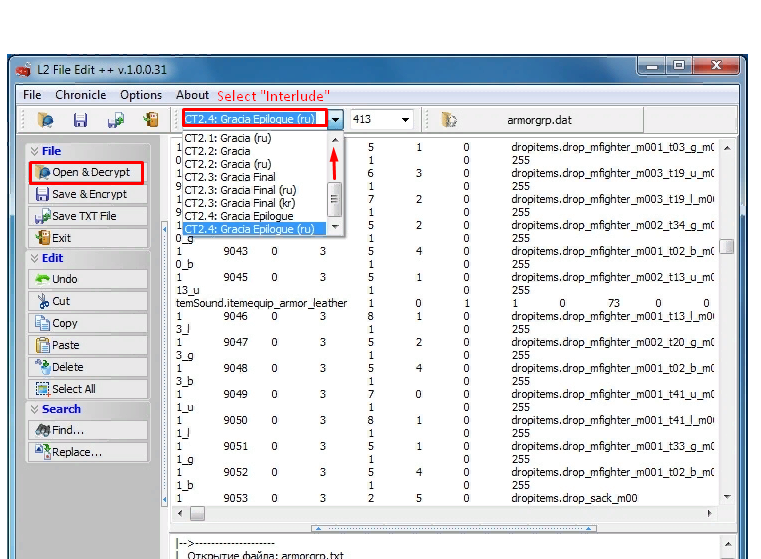Screen dimensions: 761x559
Task: Click the Undo button
Action: tap(88, 279)
